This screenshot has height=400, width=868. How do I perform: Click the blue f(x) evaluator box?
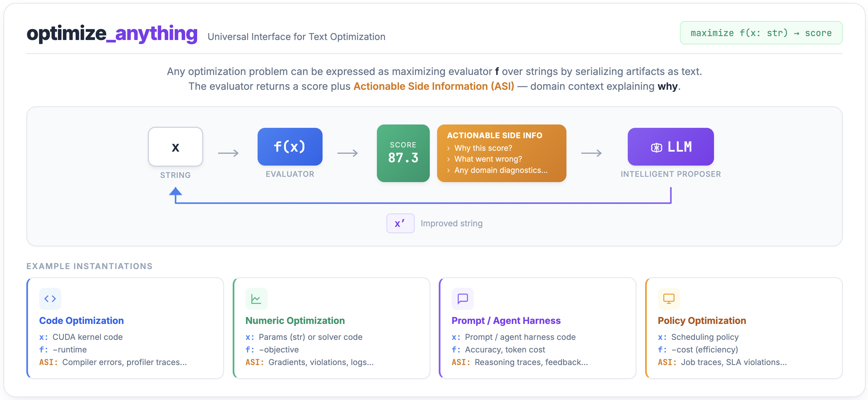[x=290, y=147]
